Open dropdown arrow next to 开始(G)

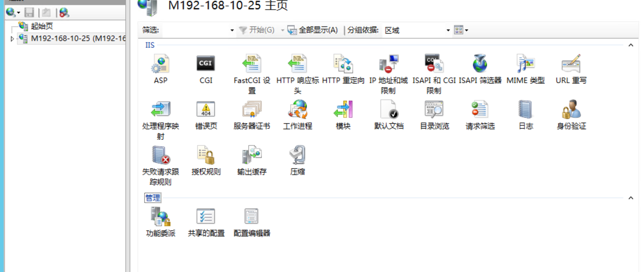point(282,30)
